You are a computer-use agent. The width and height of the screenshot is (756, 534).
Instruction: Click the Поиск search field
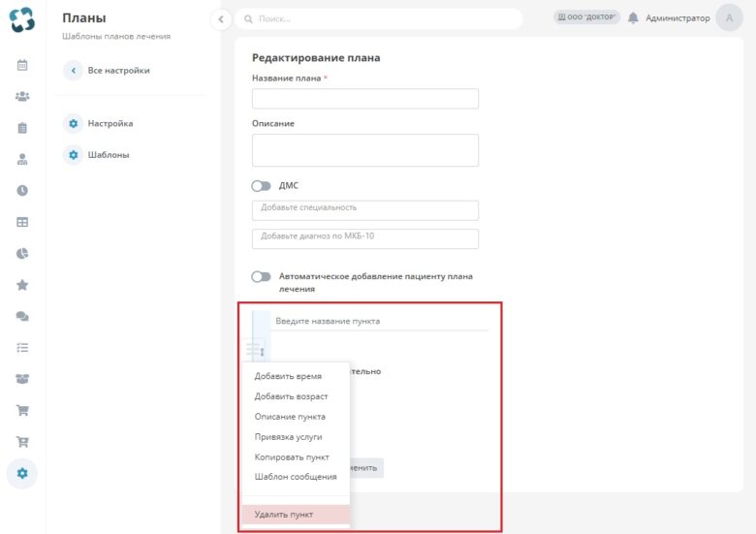click(379, 18)
